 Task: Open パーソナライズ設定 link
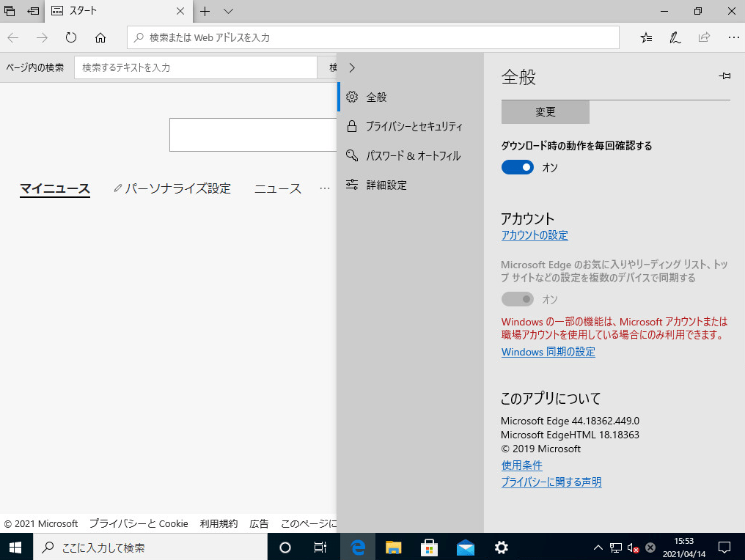[x=172, y=188]
